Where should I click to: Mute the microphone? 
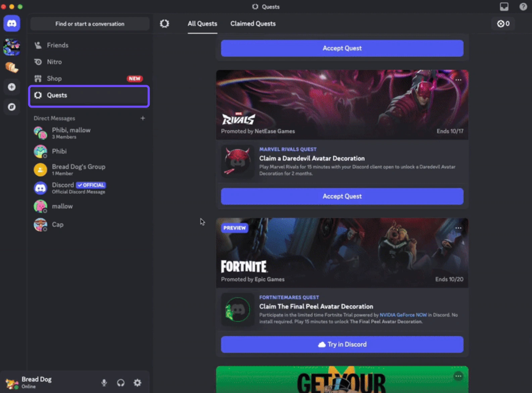tap(104, 383)
